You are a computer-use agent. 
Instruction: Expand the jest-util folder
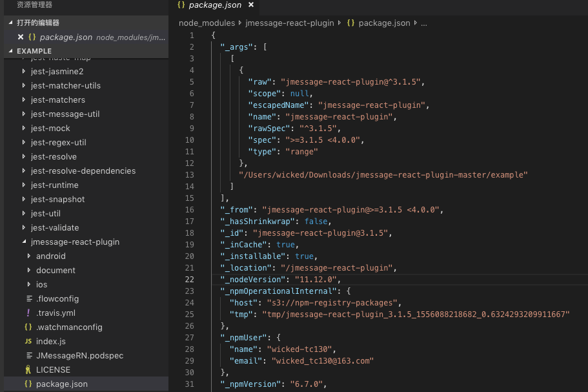[x=24, y=214]
